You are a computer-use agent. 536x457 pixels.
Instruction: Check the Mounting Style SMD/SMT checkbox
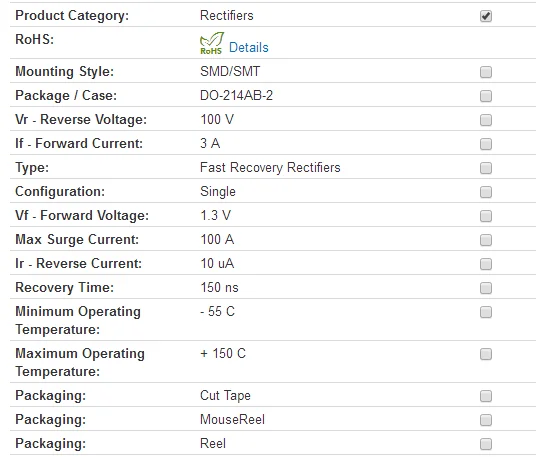pos(486,72)
